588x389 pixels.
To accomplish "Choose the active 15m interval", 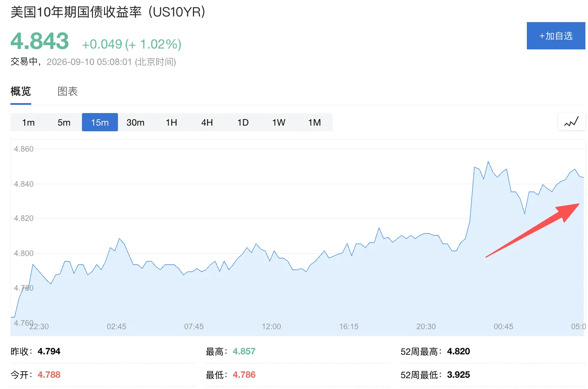I will [x=100, y=122].
